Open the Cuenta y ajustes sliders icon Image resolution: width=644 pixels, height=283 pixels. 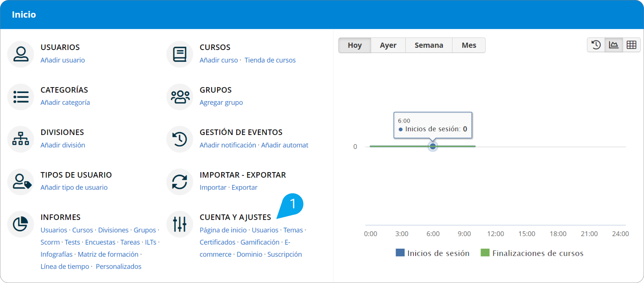pos(180,224)
